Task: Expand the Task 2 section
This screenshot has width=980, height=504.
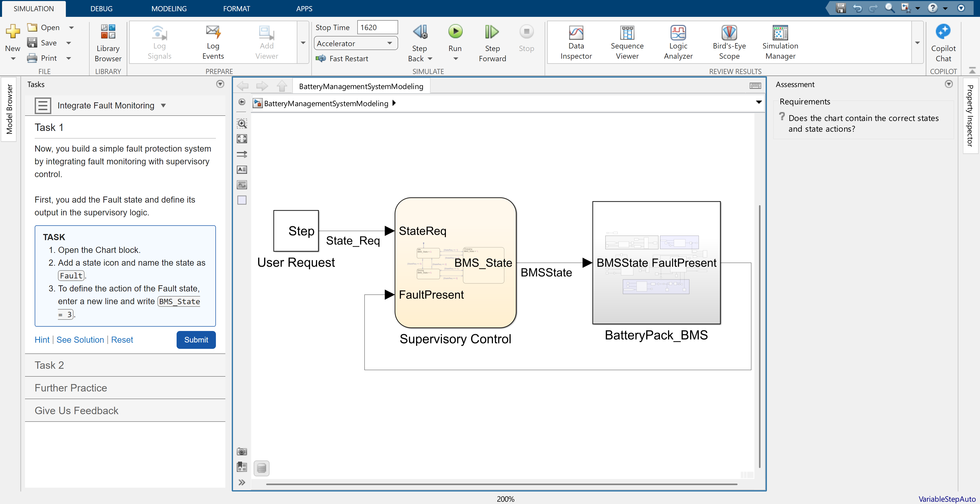Action: click(49, 365)
